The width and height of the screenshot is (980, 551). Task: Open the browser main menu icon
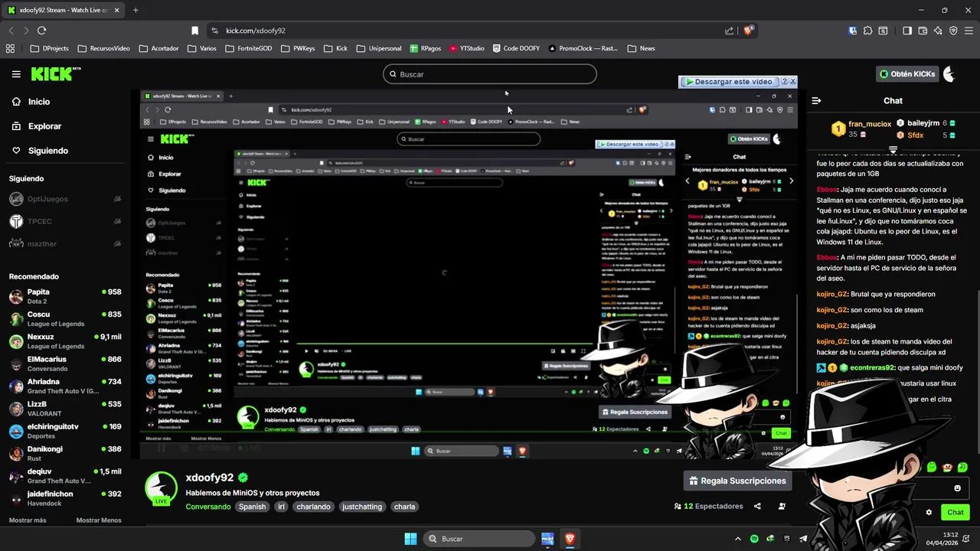[x=969, y=31]
